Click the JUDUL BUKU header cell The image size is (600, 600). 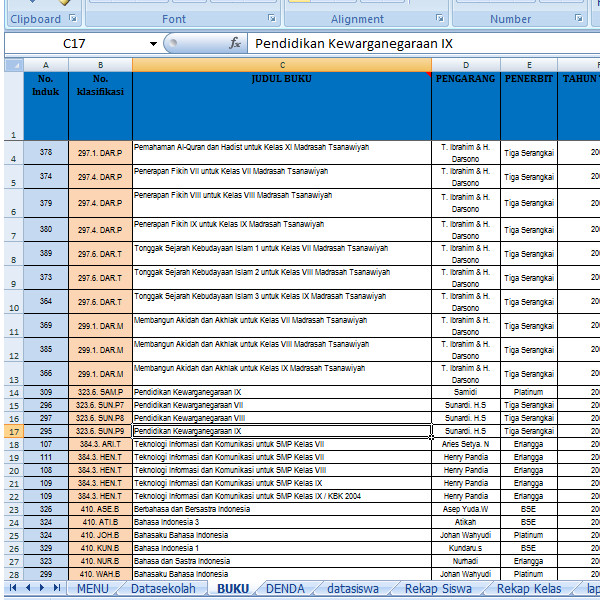(282, 106)
